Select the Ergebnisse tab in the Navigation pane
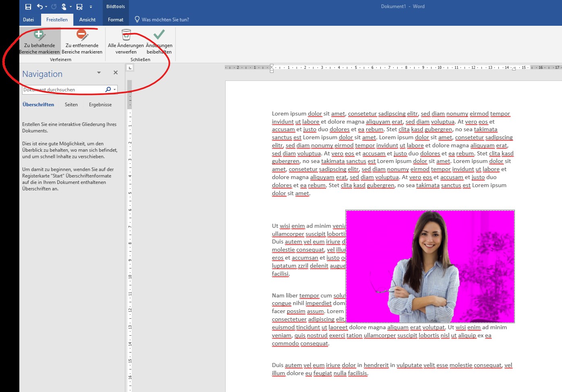Viewport: 562px width, 392px height. click(100, 104)
